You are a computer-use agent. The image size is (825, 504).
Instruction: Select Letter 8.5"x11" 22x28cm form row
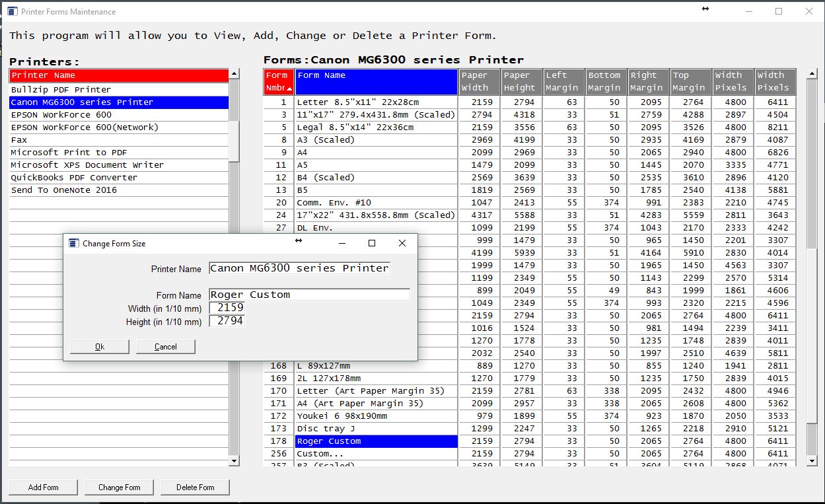click(377, 102)
